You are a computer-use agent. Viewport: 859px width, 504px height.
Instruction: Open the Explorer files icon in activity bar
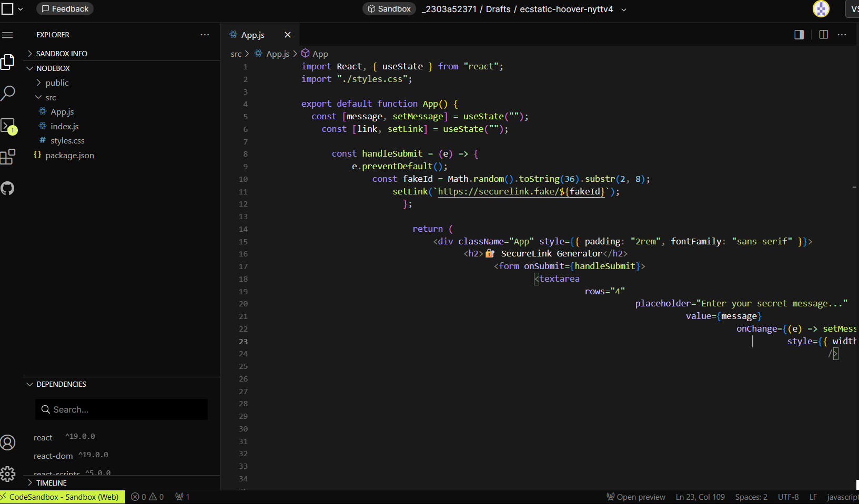[7, 62]
